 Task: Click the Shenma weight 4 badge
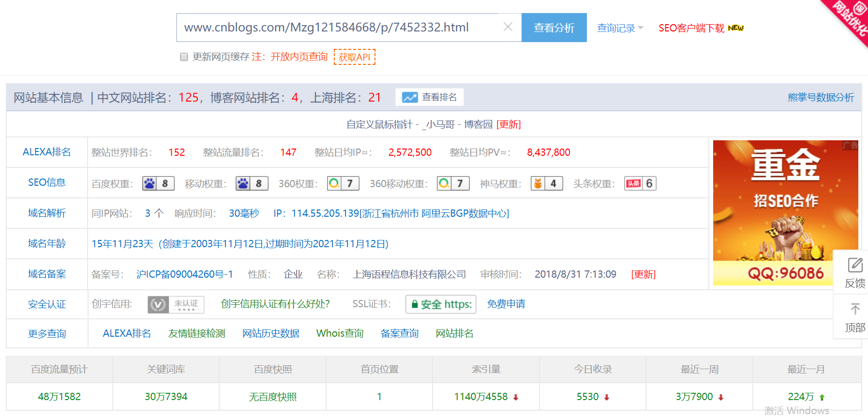[x=547, y=183]
